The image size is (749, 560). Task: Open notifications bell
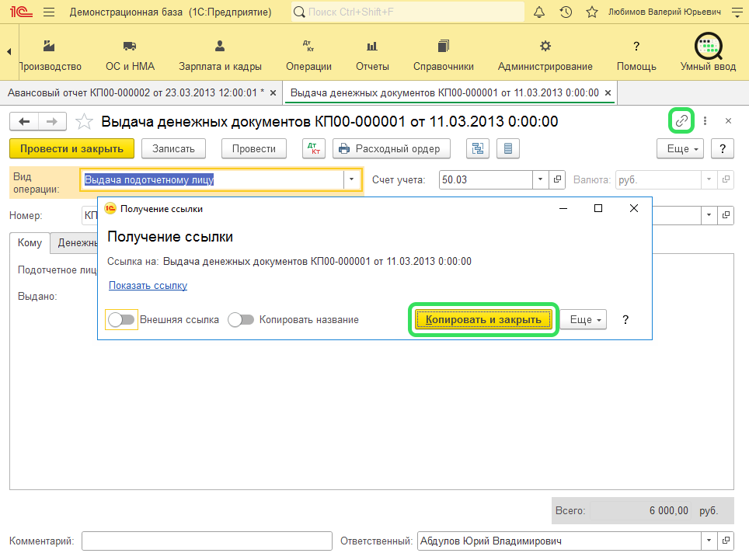(538, 12)
